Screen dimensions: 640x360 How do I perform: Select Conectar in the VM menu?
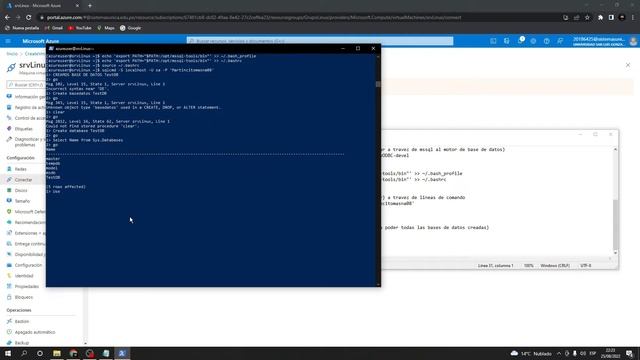pos(23,180)
